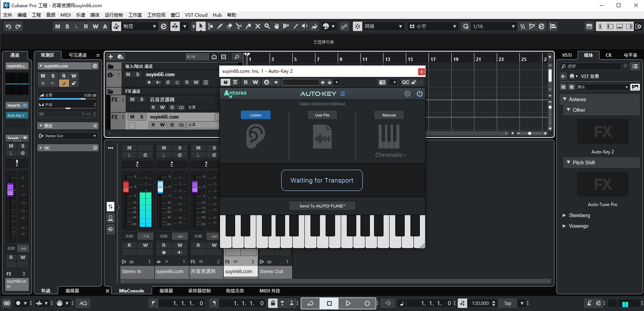The height and width of the screenshot is (311, 644).
Task: Switch to the 采样器控制 tab
Action: [200, 291]
